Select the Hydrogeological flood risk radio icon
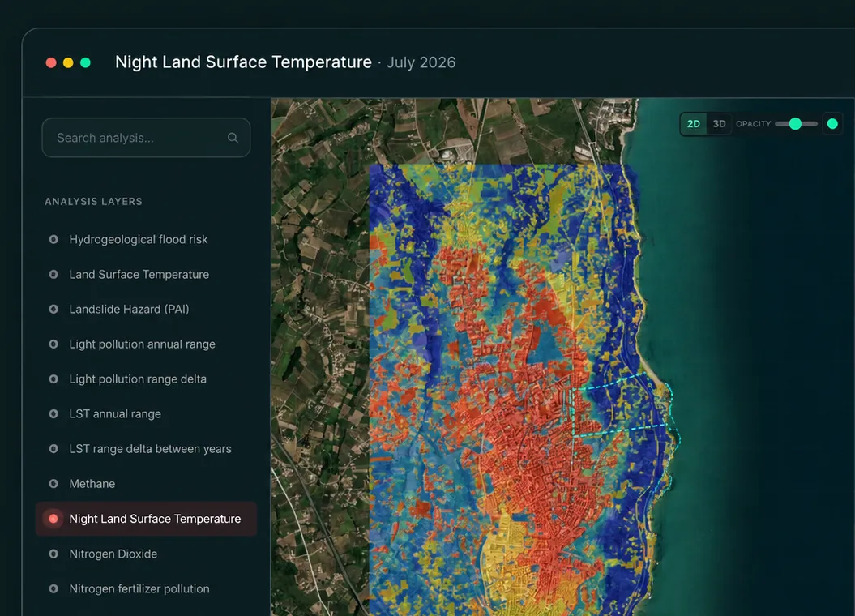 coord(53,239)
